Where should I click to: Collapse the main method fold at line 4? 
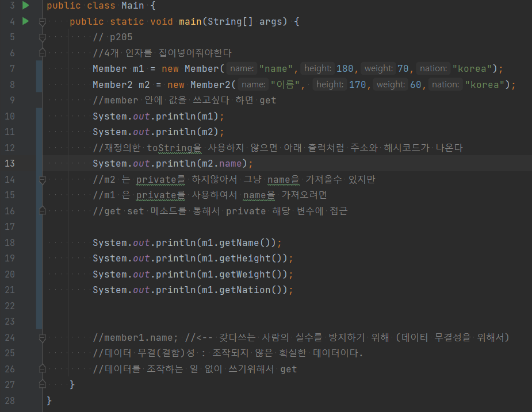(43, 22)
